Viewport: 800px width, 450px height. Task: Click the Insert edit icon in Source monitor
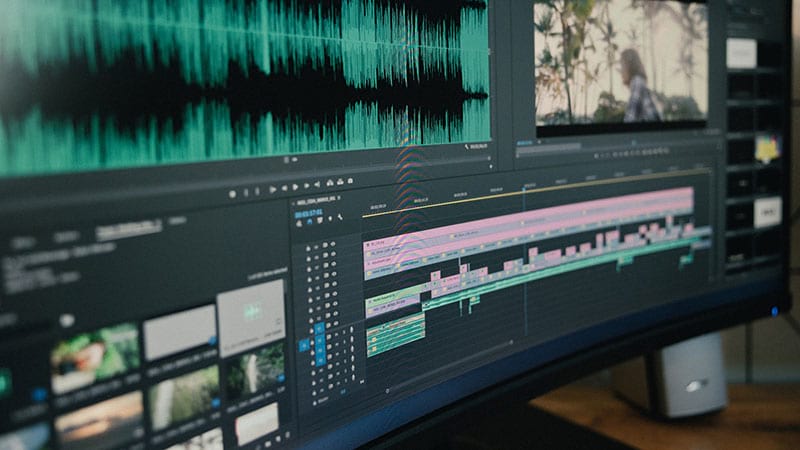330,183
